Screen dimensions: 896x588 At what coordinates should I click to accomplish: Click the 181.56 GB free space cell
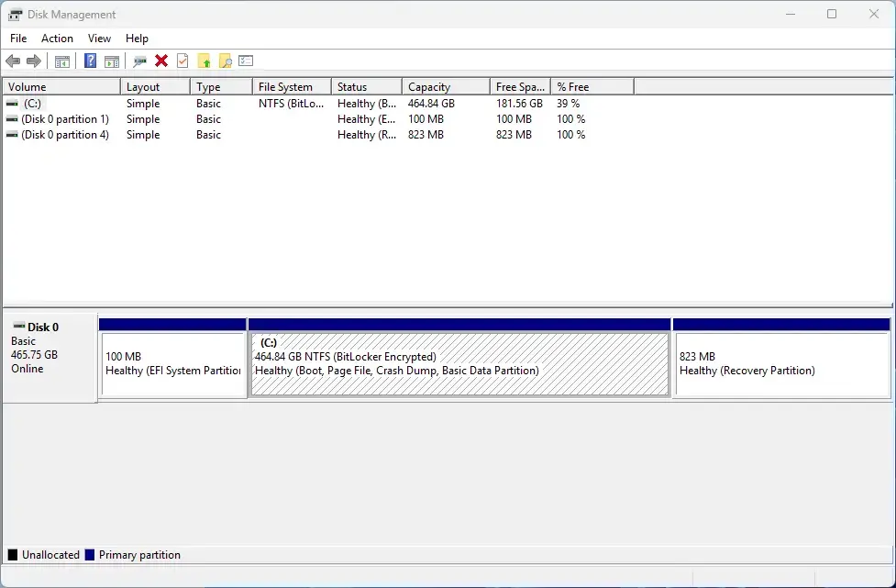(x=519, y=104)
